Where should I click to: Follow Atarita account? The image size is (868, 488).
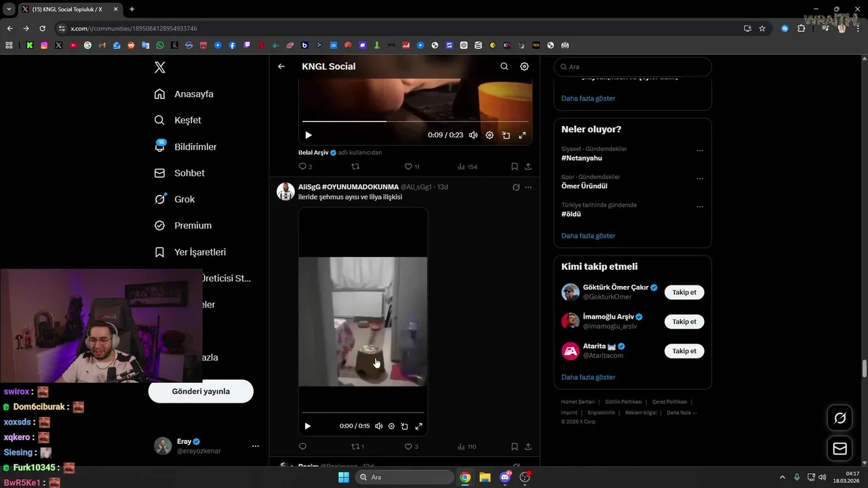pyautogui.click(x=684, y=351)
